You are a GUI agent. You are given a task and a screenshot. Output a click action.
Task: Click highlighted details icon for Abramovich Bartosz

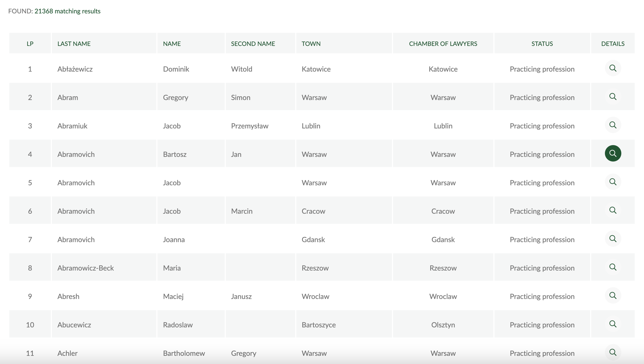pyautogui.click(x=613, y=153)
